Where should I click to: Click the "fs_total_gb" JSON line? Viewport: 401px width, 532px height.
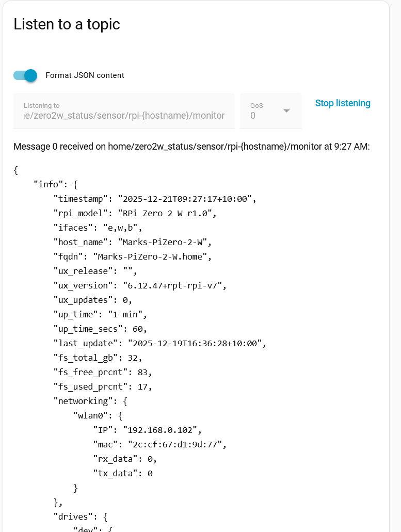(98, 358)
